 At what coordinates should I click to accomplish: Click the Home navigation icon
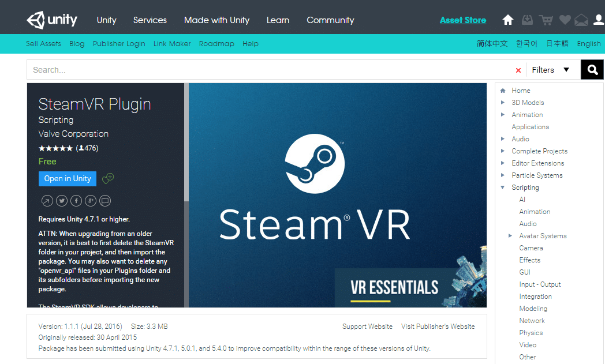[507, 19]
